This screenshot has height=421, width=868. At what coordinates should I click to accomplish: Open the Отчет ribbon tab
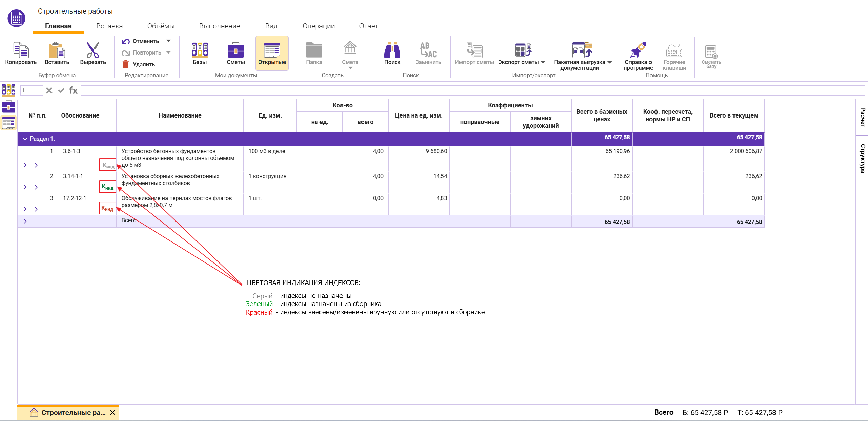[368, 26]
